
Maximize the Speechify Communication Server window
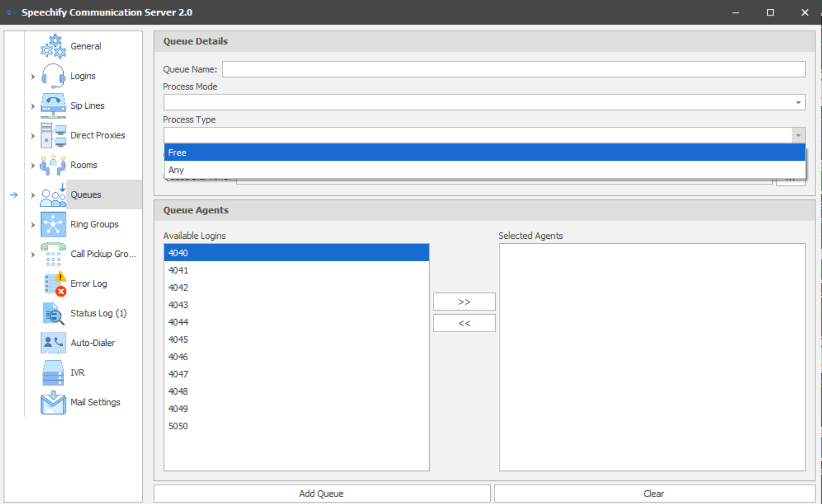click(770, 12)
